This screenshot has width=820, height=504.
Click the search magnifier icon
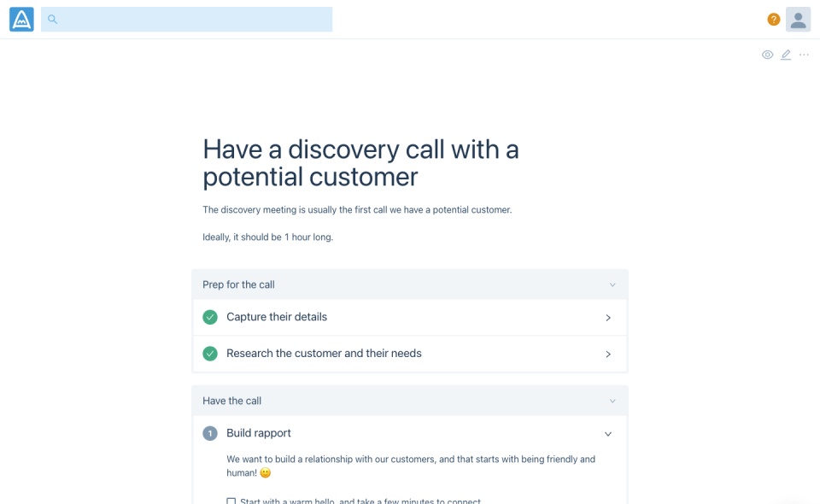(x=53, y=20)
